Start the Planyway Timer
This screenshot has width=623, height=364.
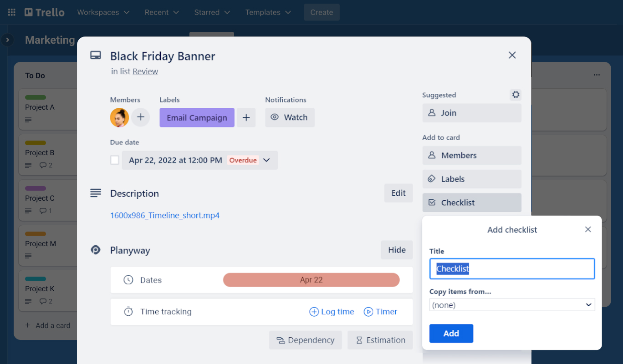(380, 312)
